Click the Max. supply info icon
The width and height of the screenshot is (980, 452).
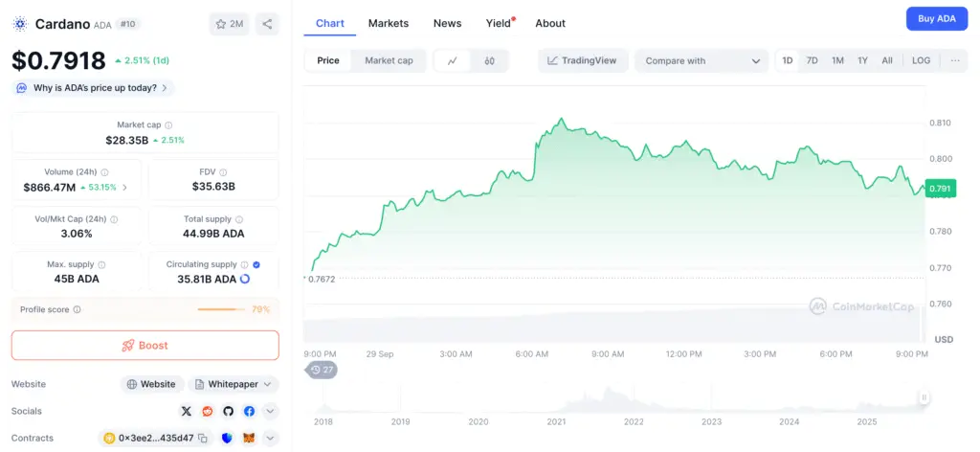[101, 264]
